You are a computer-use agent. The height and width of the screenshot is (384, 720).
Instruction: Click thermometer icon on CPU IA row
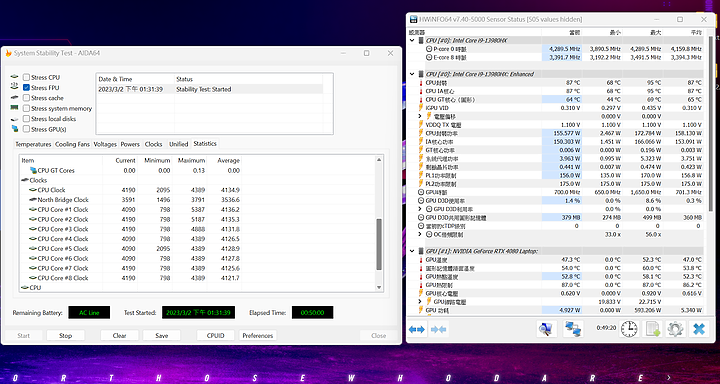pyautogui.click(x=421, y=91)
